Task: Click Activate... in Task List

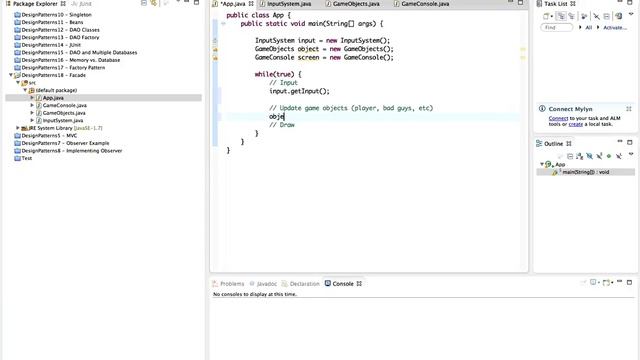Action: tap(615, 28)
